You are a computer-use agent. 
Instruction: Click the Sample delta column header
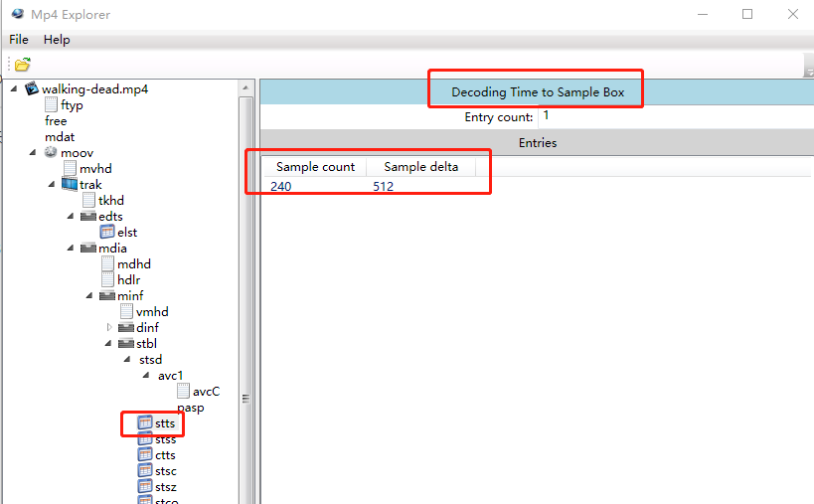point(421,167)
